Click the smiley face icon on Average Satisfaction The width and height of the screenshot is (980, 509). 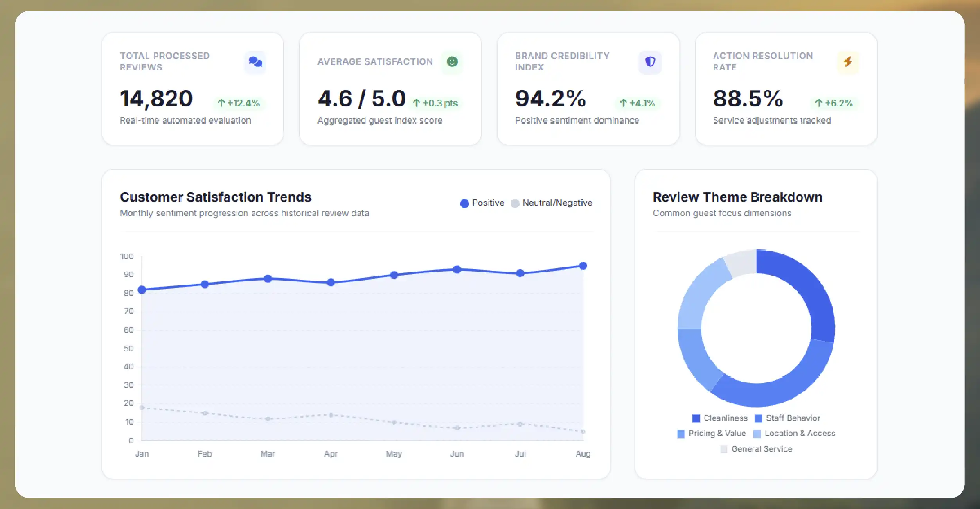pos(452,62)
